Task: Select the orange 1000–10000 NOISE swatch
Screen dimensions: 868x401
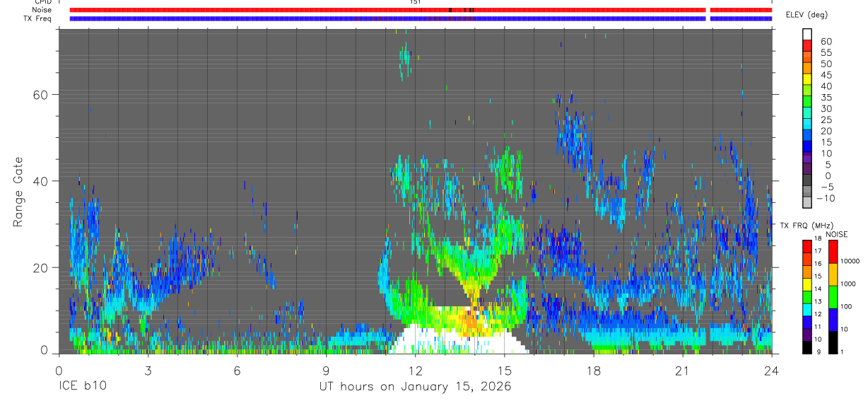Action: [x=833, y=274]
